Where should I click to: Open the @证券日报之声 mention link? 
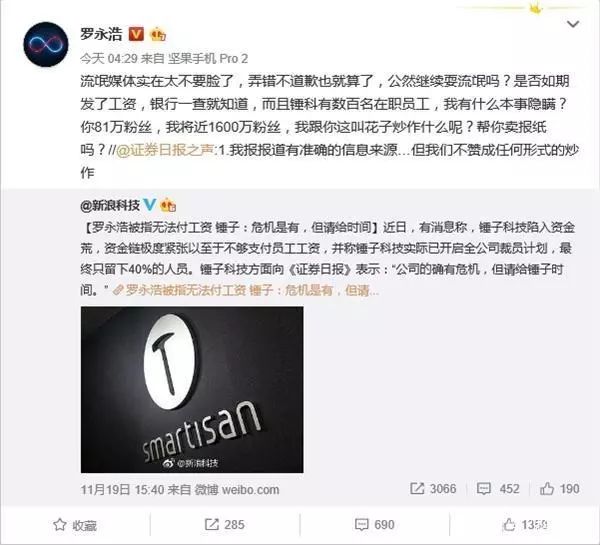coord(165,150)
